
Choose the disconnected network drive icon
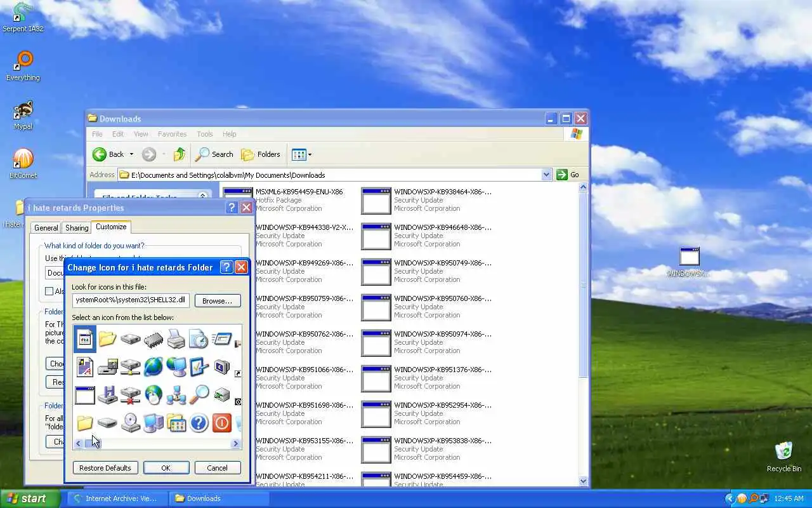pyautogui.click(x=130, y=395)
